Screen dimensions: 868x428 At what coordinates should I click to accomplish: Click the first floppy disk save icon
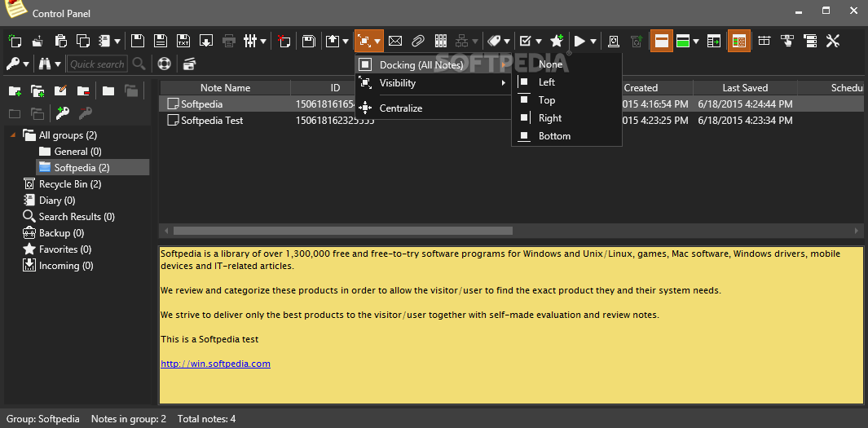(137, 41)
